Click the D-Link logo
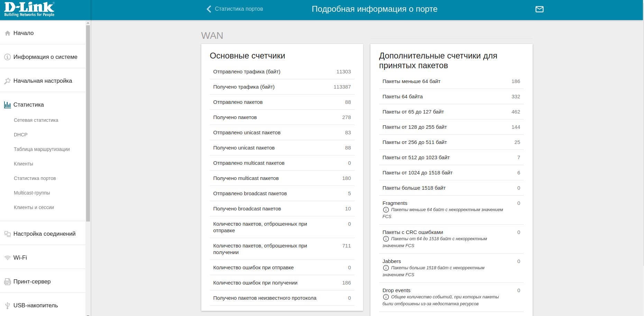This screenshot has width=644, height=316. coord(29,9)
